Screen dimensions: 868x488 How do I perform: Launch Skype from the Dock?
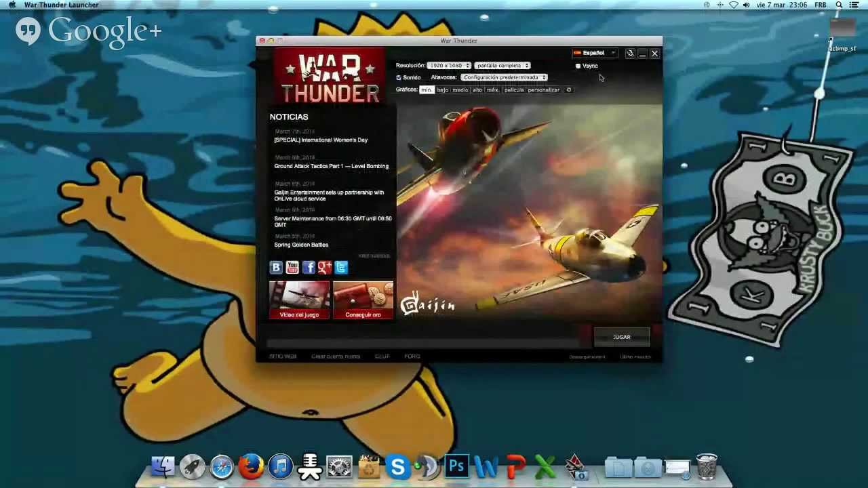coord(398,466)
